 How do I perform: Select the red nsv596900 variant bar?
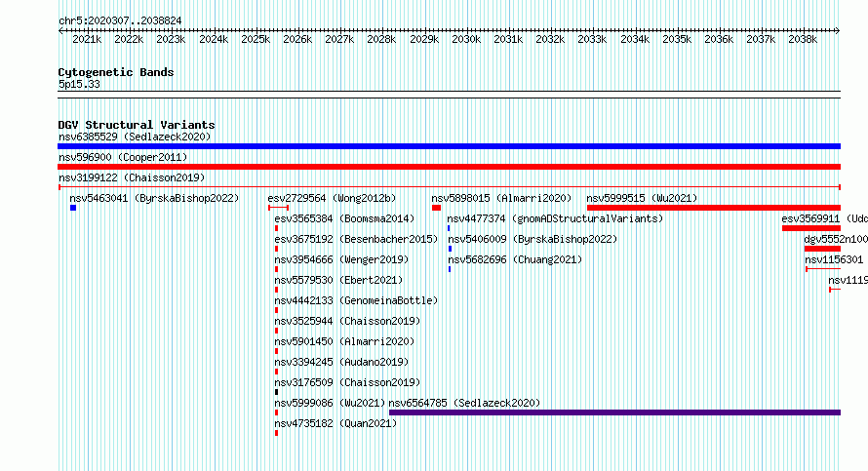point(449,167)
